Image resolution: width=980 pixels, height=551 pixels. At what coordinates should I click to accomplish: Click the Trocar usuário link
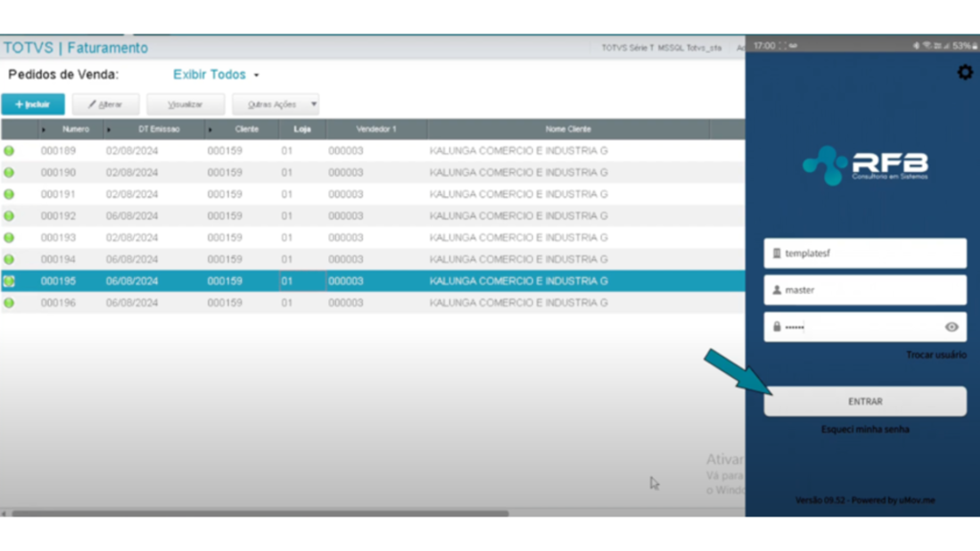935,355
